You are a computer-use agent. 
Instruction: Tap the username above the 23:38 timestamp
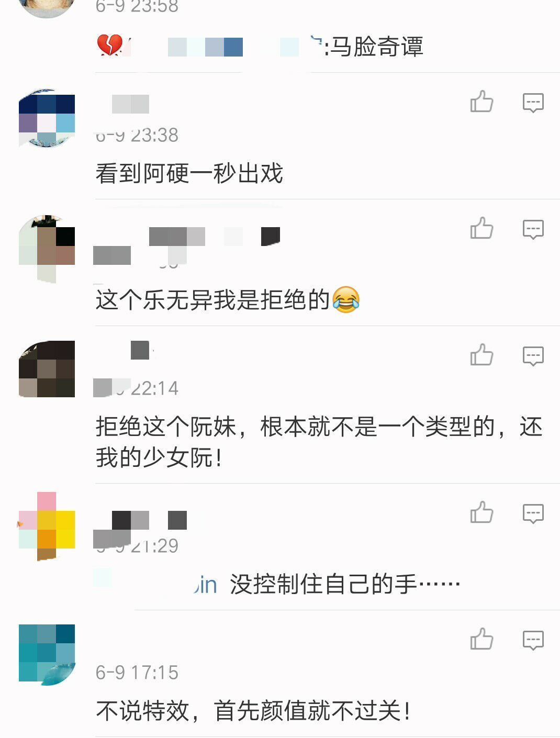[x=130, y=104]
